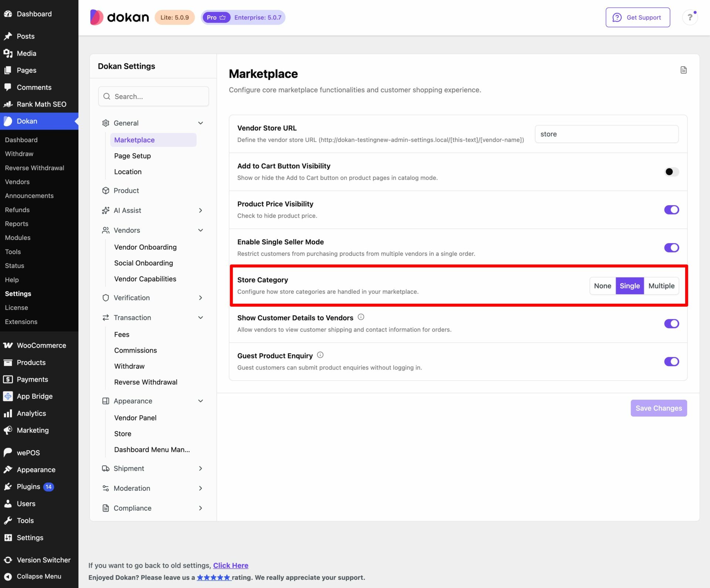Screen dimensions: 710x588
Task: Disable Enable Single Seller Mode toggle
Action: tap(672, 248)
